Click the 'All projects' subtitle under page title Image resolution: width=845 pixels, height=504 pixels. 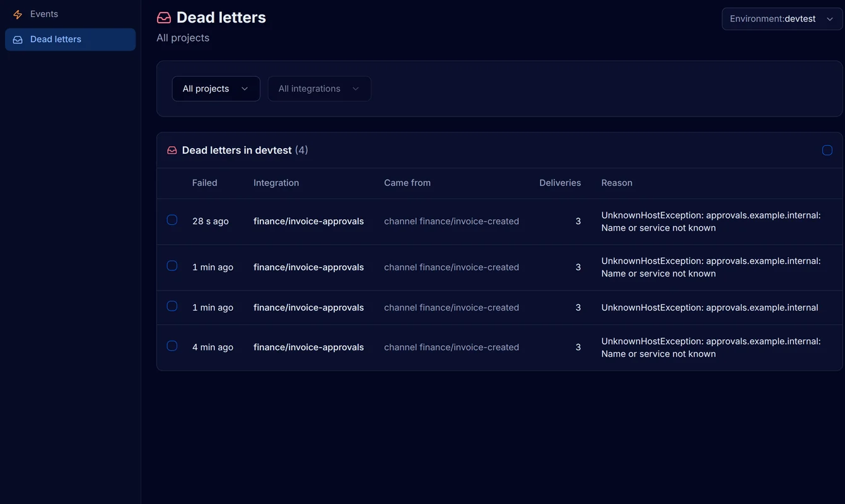pos(183,38)
